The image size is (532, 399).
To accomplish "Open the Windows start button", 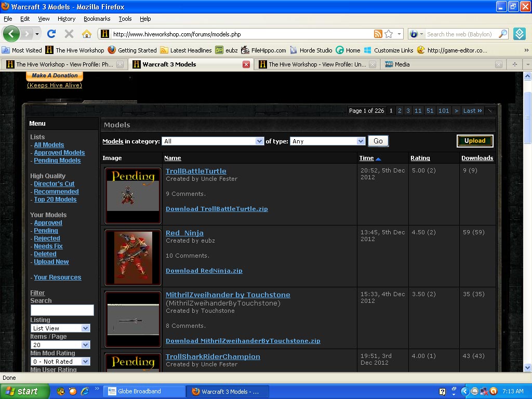I will click(24, 392).
